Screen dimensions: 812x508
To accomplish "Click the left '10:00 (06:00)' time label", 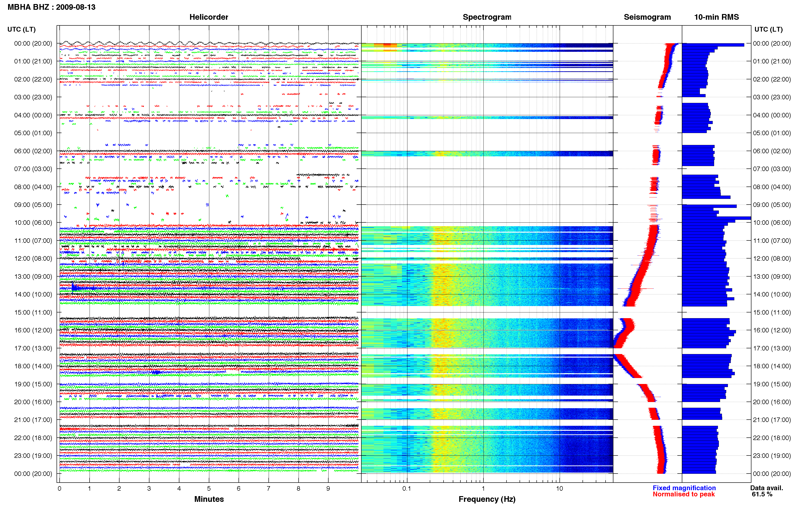I will pyautogui.click(x=33, y=222).
